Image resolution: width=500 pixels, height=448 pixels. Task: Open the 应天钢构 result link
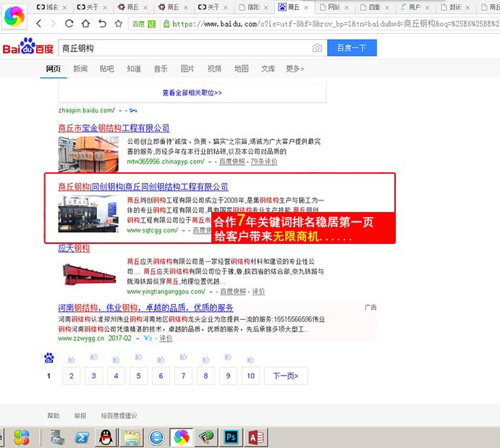point(74,248)
